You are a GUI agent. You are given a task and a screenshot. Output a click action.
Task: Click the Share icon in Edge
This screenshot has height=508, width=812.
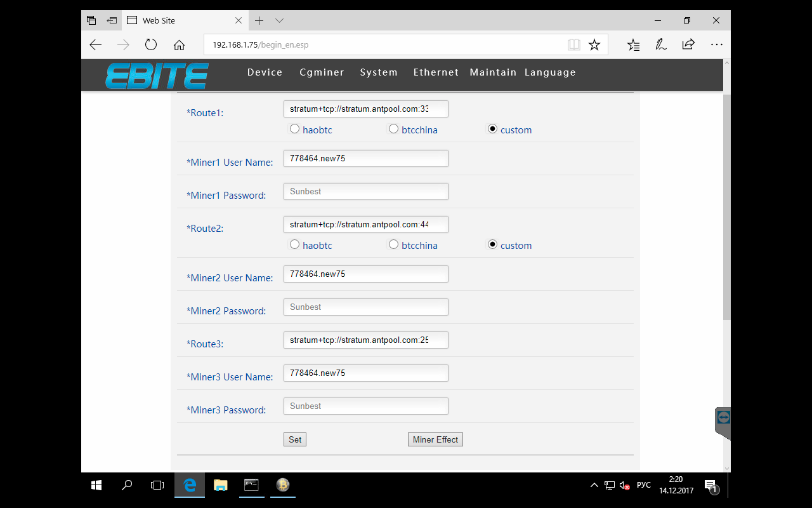pyautogui.click(x=688, y=44)
